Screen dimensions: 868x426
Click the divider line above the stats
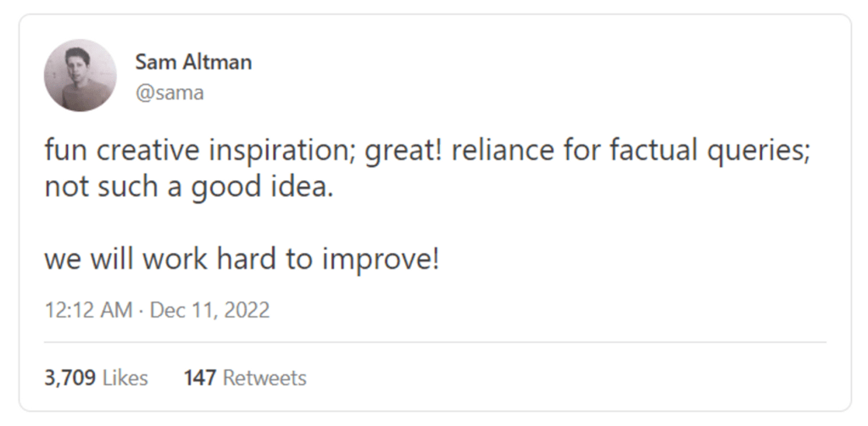tap(435, 342)
